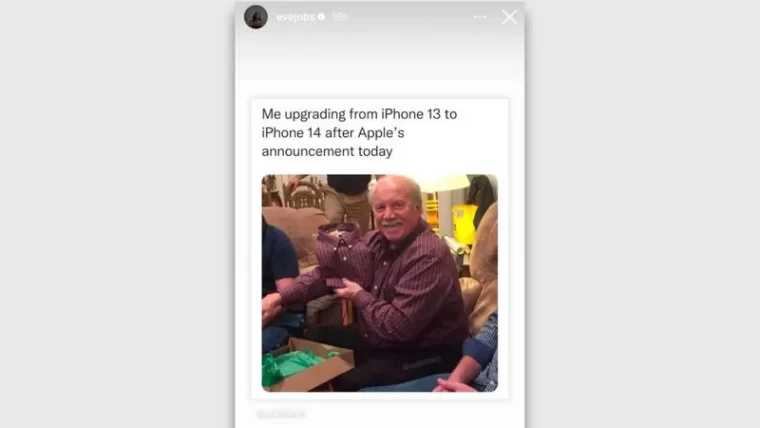
Task: Click the gray backdrop right of the story
Action: coord(642,214)
